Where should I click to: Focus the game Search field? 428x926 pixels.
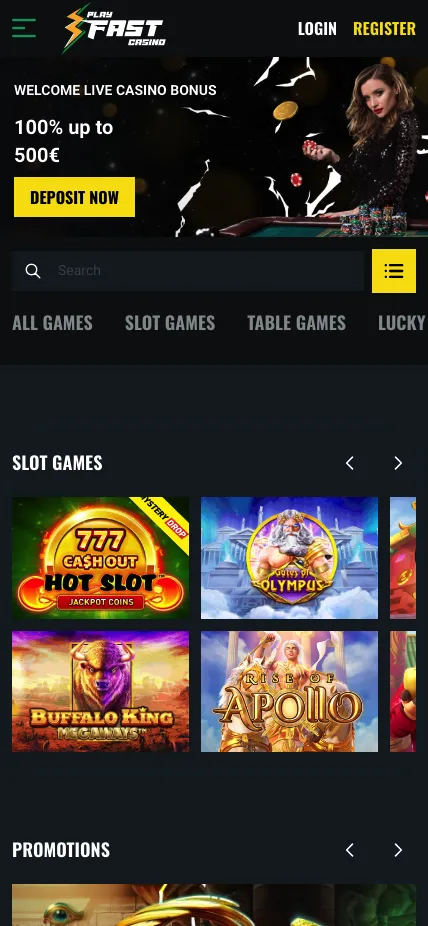[188, 271]
